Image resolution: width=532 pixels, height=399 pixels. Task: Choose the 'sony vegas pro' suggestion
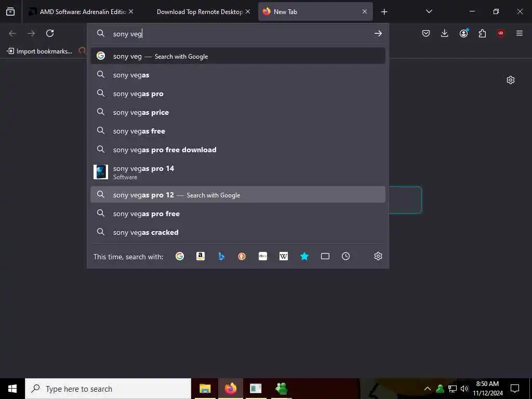pos(238,94)
